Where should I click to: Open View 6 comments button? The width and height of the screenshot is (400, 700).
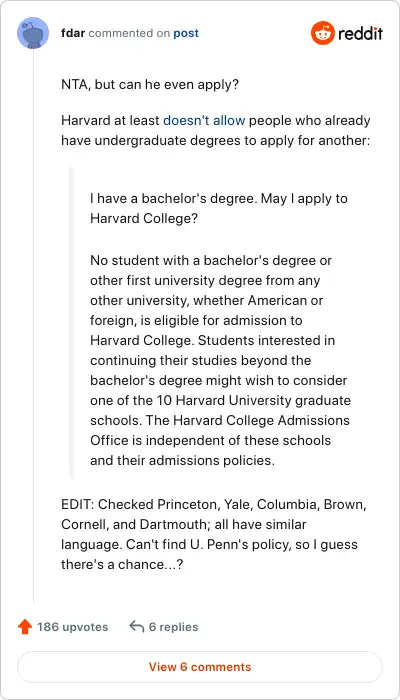click(x=200, y=667)
